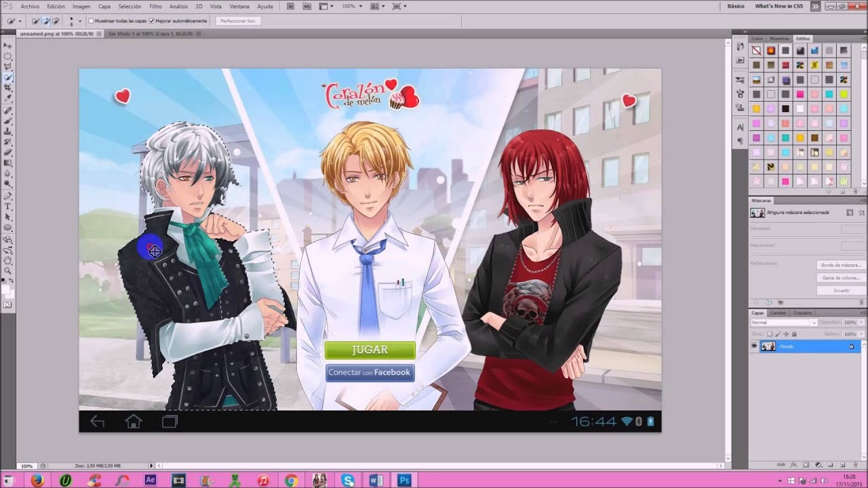Screen dimensions: 868x488
Task: Open the Opacidad slider arrow
Action: (x=861, y=323)
